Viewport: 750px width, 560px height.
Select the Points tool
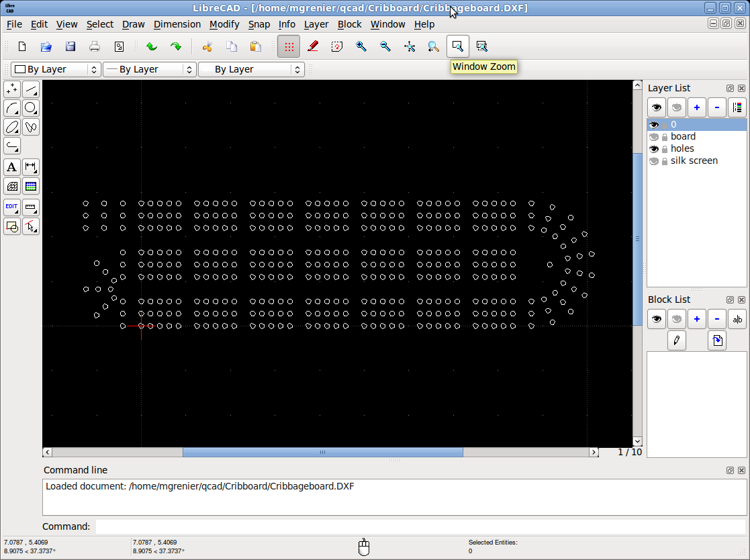[11, 89]
